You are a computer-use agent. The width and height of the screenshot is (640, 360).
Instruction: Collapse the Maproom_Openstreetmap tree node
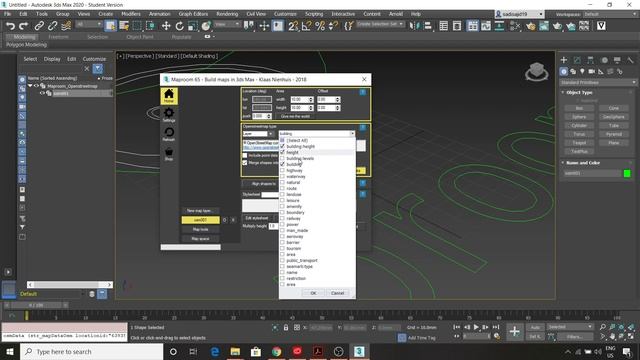pos(30,86)
